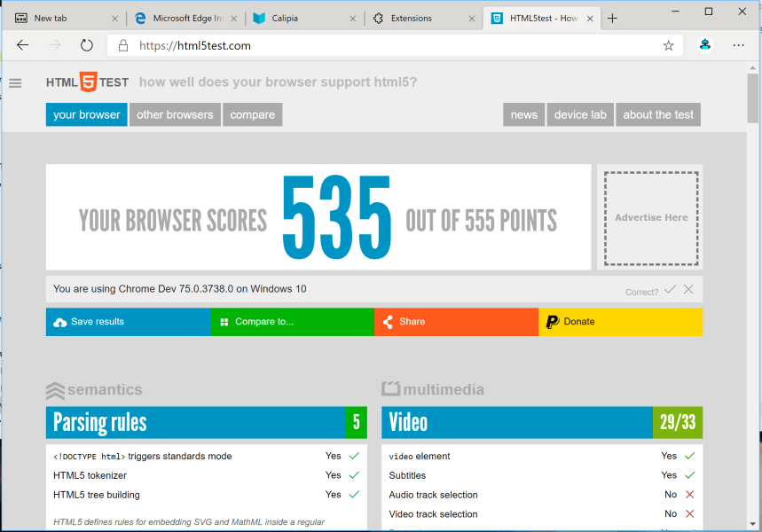Click the browser back arrow
762x532 pixels.
(x=23, y=45)
